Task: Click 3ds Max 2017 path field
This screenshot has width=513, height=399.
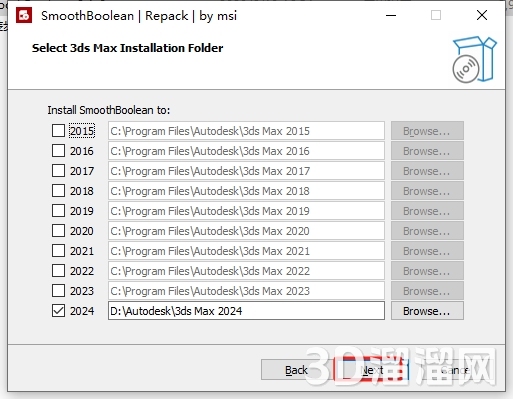Action: click(x=246, y=171)
